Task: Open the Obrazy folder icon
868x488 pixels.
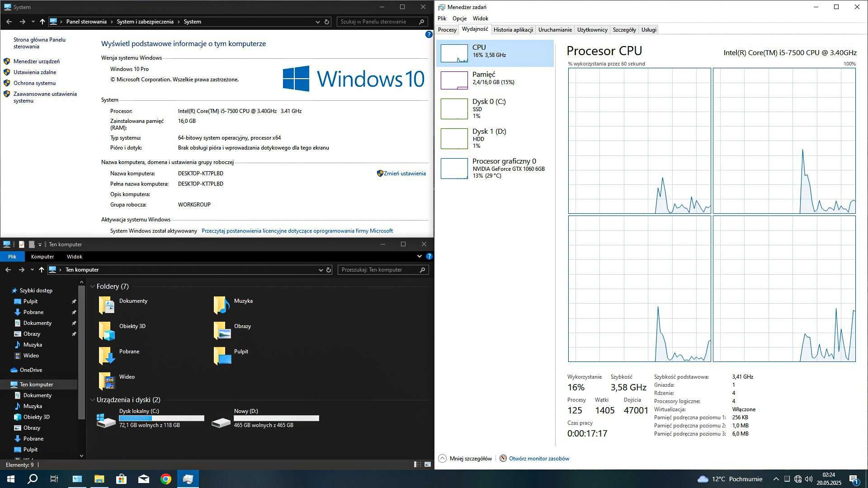Action: click(x=222, y=330)
